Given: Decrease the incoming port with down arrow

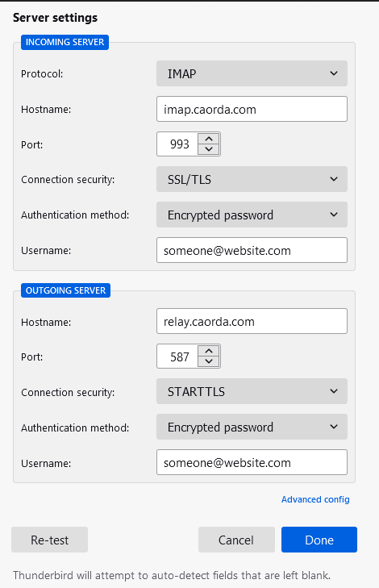Looking at the screenshot, I should (209, 149).
